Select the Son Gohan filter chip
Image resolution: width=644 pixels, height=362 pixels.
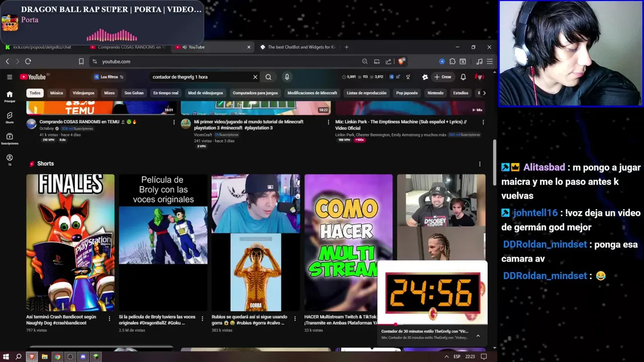pos(134,93)
